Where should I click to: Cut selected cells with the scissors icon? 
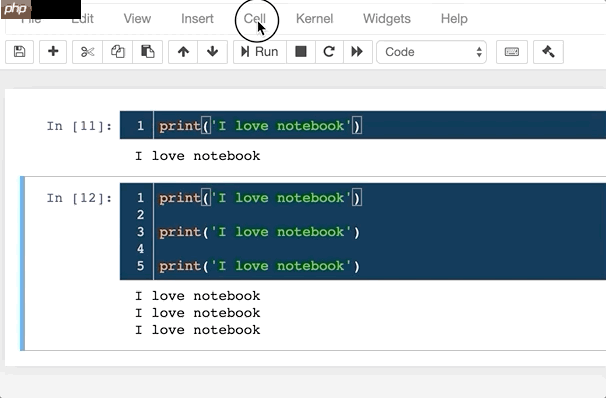[x=88, y=52]
